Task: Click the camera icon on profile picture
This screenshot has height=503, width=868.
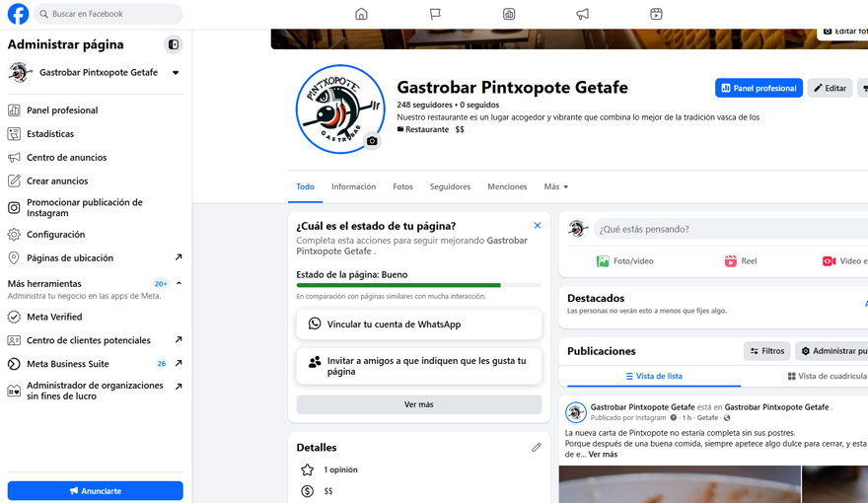Action: (x=372, y=141)
